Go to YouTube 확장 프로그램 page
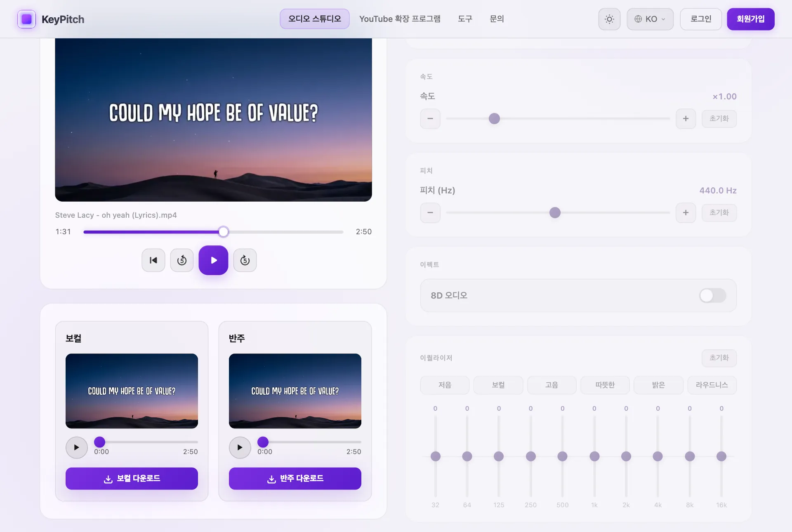The height and width of the screenshot is (532, 792). point(400,19)
